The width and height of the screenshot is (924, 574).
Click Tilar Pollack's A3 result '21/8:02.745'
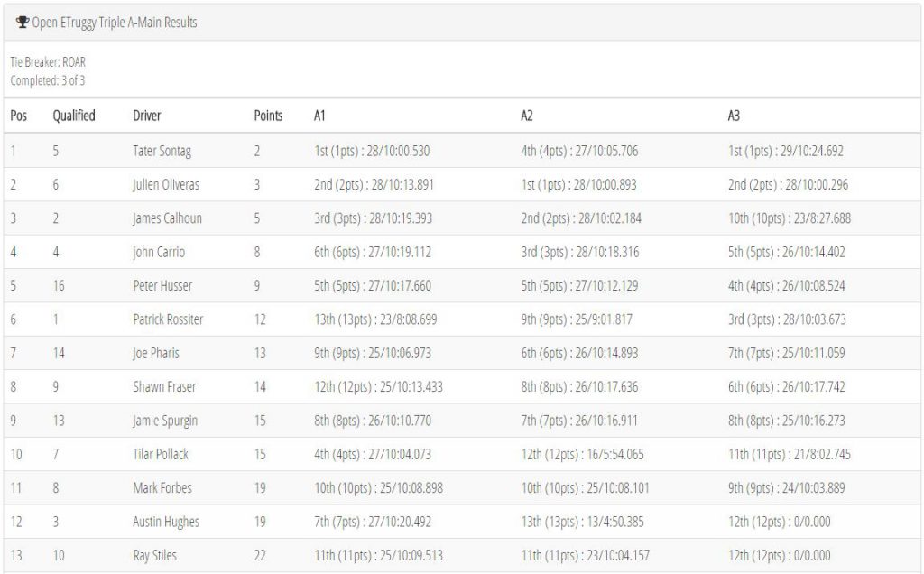point(823,454)
